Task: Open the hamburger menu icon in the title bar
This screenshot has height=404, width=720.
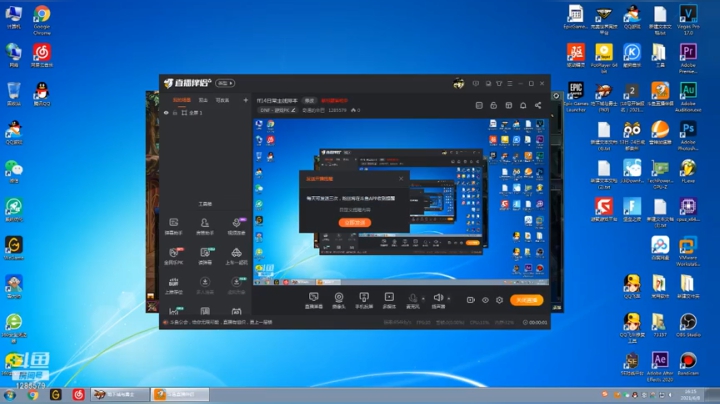Action: pyautogui.click(x=510, y=84)
